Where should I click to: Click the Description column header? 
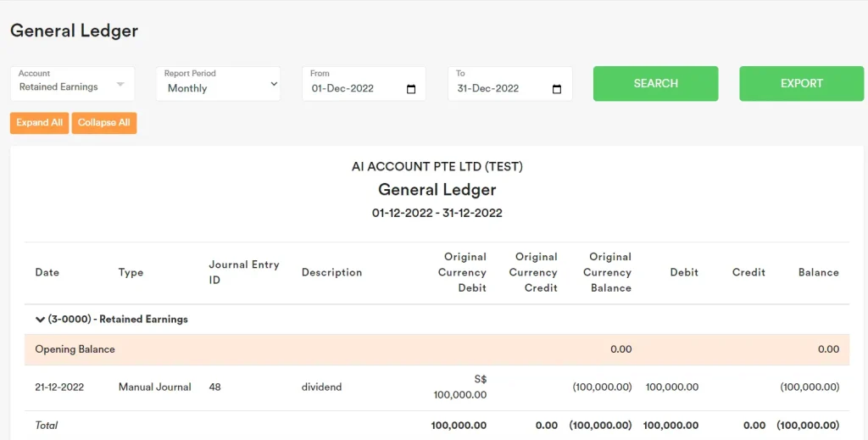331,272
